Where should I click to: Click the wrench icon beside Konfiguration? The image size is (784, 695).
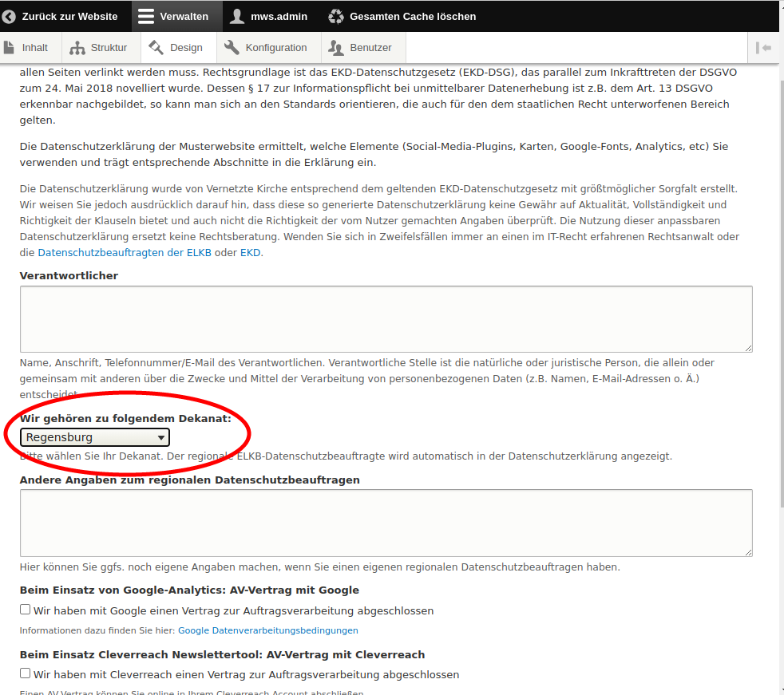tap(232, 47)
